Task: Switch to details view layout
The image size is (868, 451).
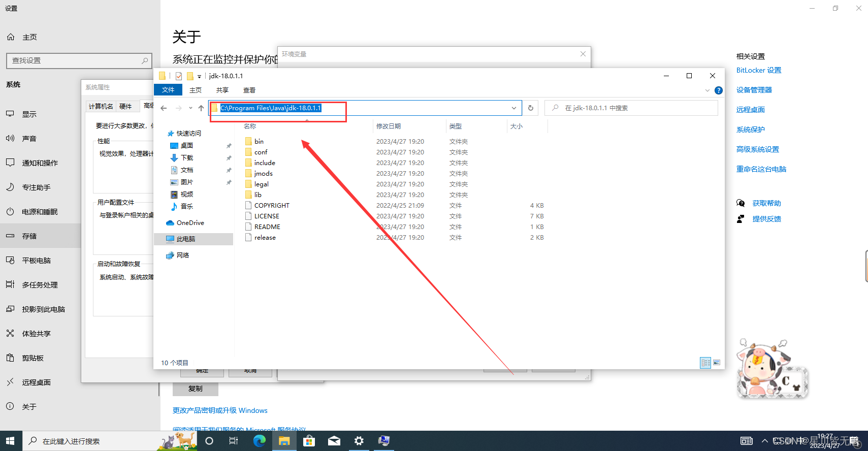Action: click(705, 363)
